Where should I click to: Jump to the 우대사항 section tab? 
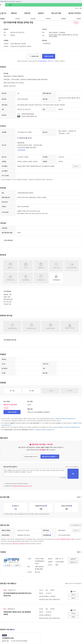pyautogui.click(x=33, y=19)
